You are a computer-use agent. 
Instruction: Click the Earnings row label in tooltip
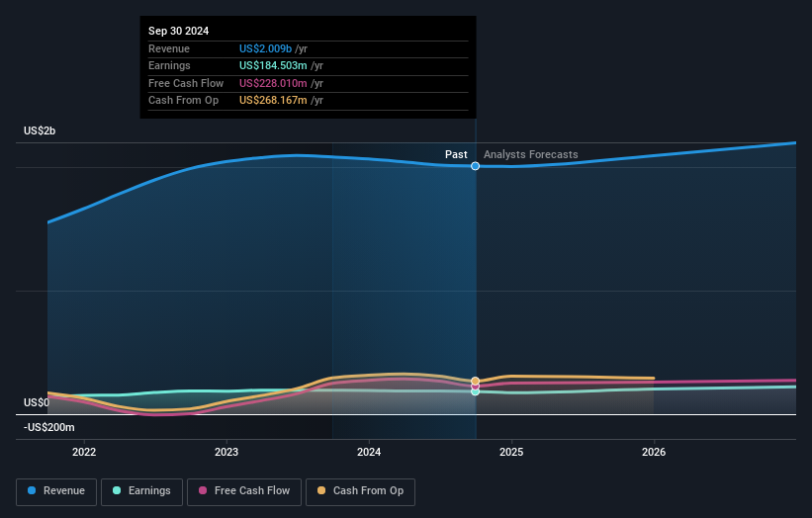coord(169,65)
